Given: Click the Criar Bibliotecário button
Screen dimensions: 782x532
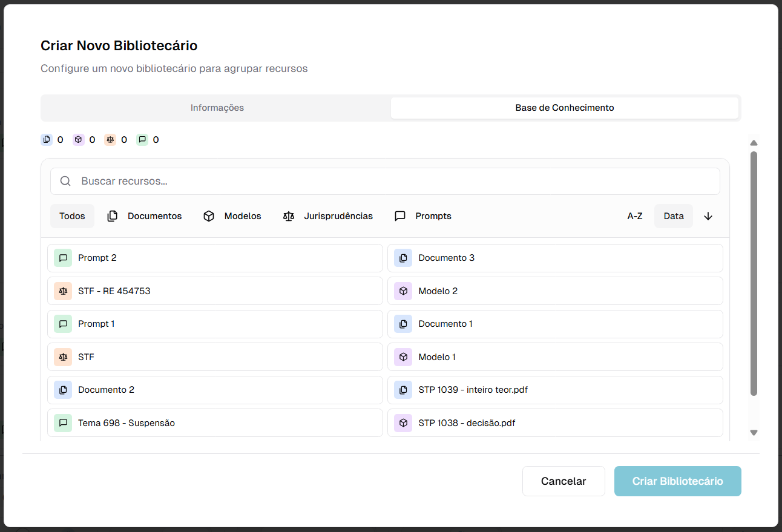Looking at the screenshot, I should [x=677, y=481].
